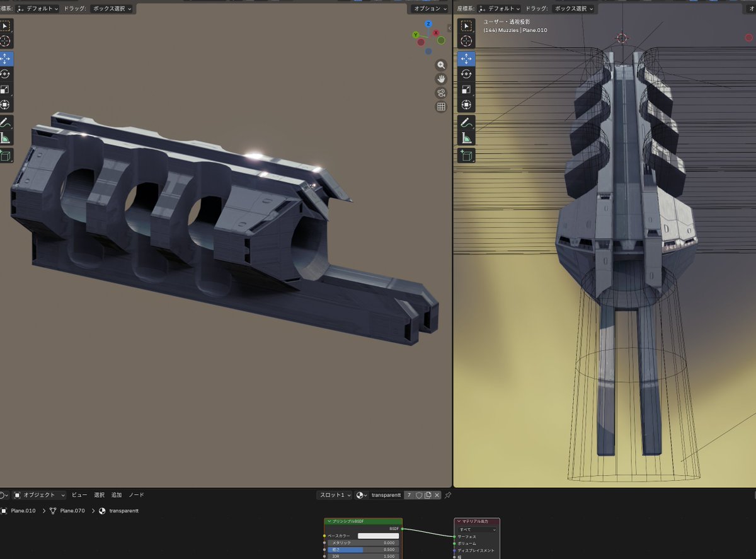Open the すべて target dropdown on output node

pyautogui.click(x=478, y=529)
